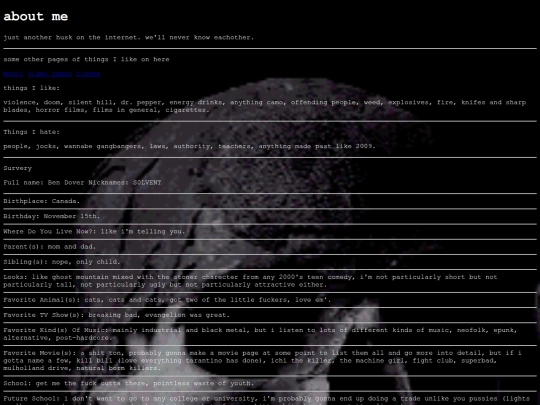Click the "Looks: like ghost mountain" paragraph
The image size is (540, 405).
point(250,281)
